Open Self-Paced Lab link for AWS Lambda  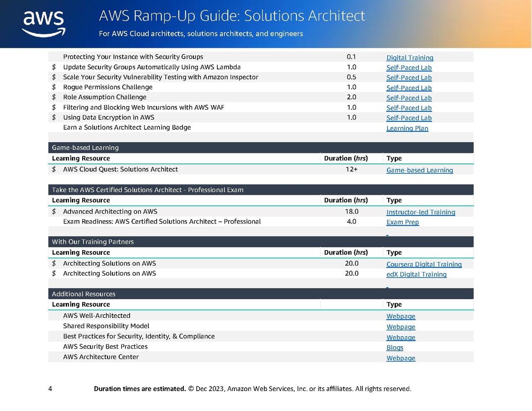coord(409,68)
